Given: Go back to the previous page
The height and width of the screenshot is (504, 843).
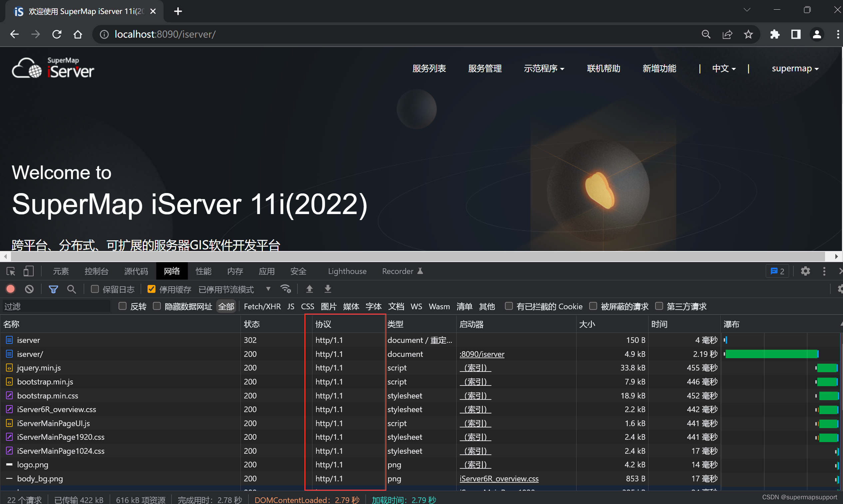Looking at the screenshot, I should click(14, 34).
